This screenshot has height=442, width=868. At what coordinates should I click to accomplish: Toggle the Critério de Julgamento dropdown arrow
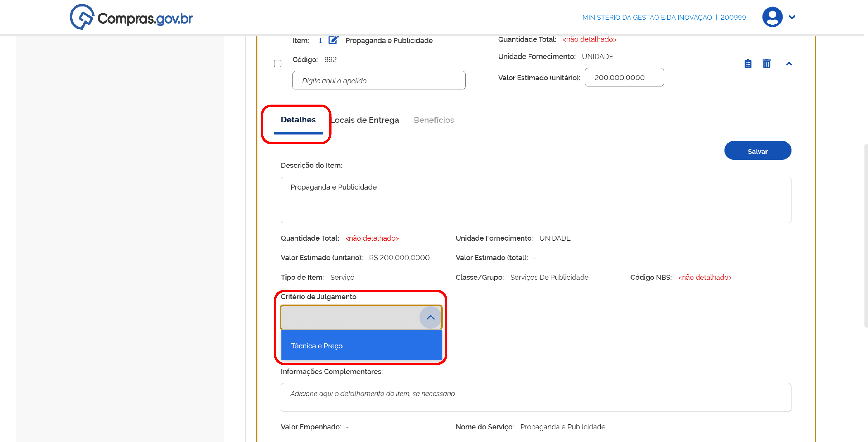tap(430, 317)
